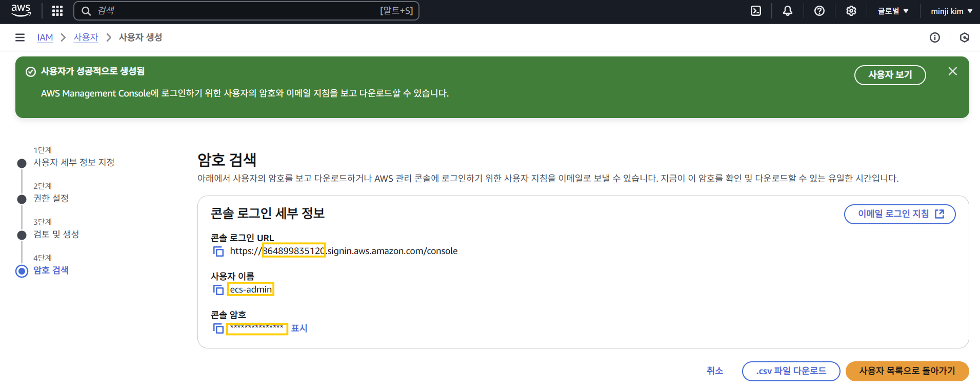This screenshot has height=389, width=980.
Task: Click the ecs-admin user name text
Action: point(251,289)
